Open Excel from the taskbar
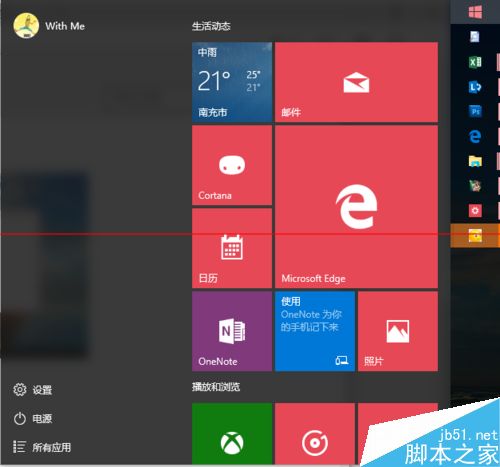Image resolution: width=500 pixels, height=467 pixels. [x=475, y=62]
